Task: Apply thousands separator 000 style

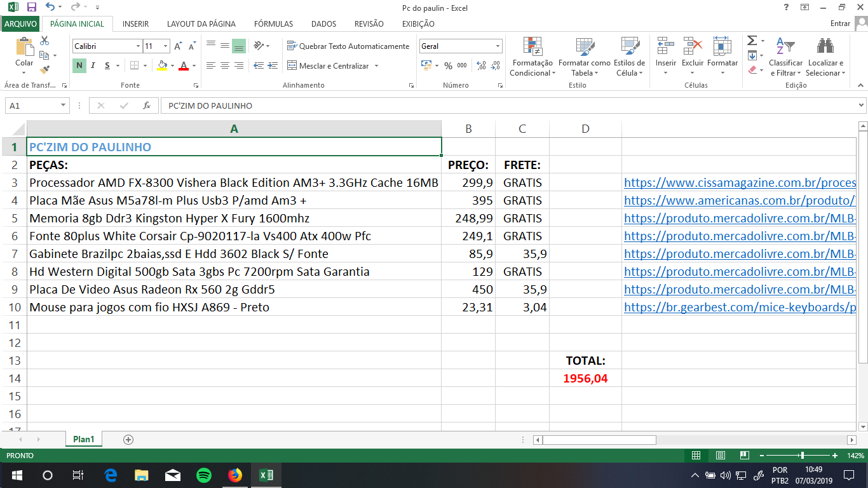Action: [x=462, y=65]
